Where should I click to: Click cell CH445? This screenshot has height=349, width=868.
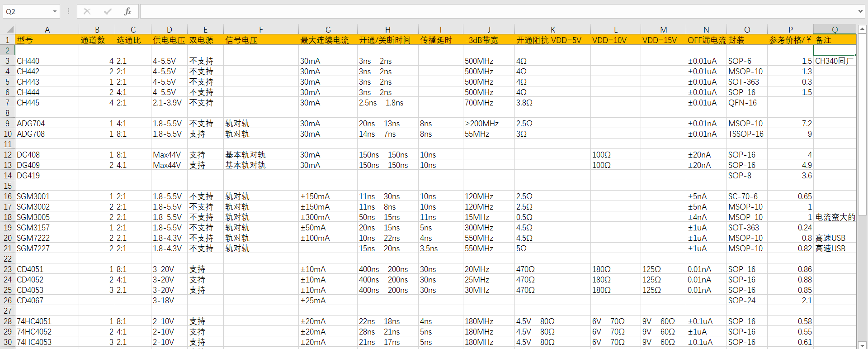pos(47,102)
